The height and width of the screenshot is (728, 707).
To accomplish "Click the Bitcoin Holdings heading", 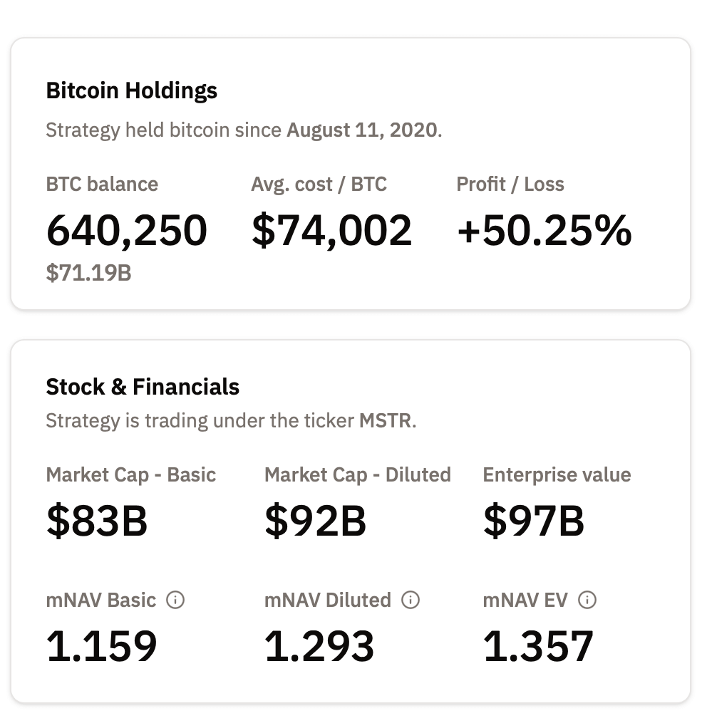I will point(132,90).
